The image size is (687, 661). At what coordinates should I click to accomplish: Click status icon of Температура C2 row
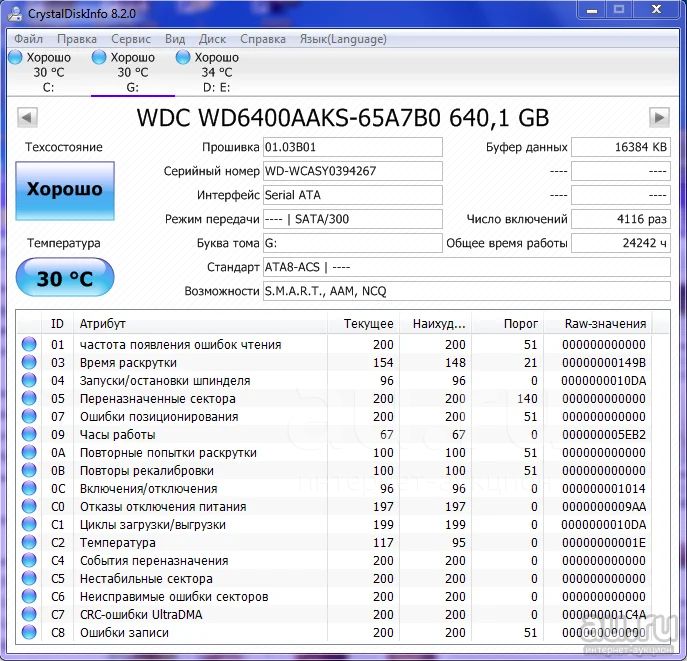29,542
